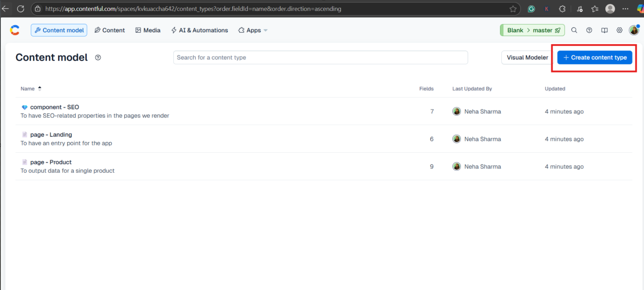Click the help icon beside Content model title

(98, 57)
